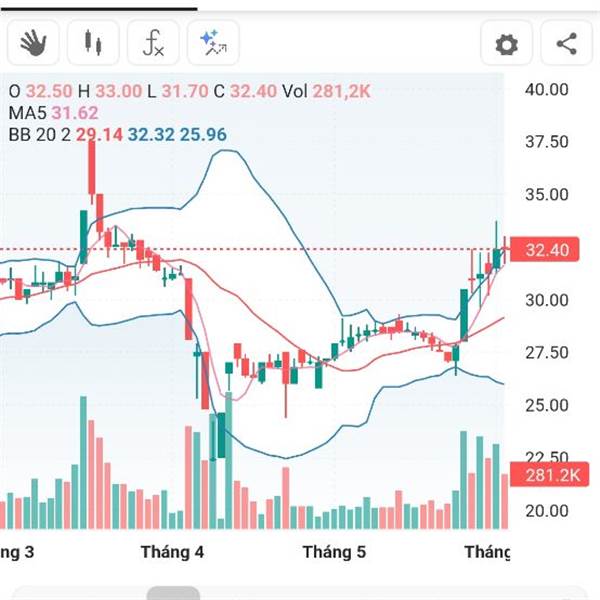Viewport: 600px width, 600px height.
Task: Open chart settings gear
Action: click(507, 44)
